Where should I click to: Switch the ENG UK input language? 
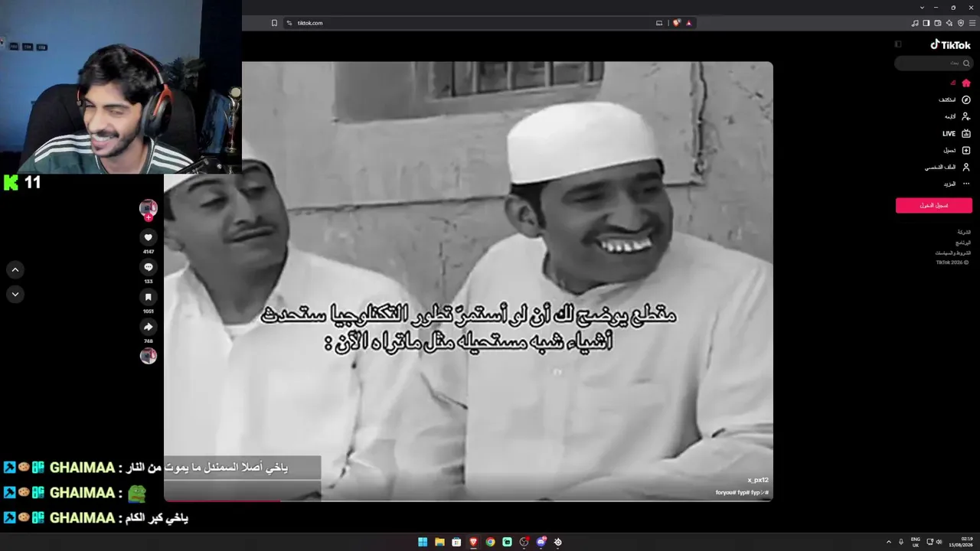(x=915, y=542)
